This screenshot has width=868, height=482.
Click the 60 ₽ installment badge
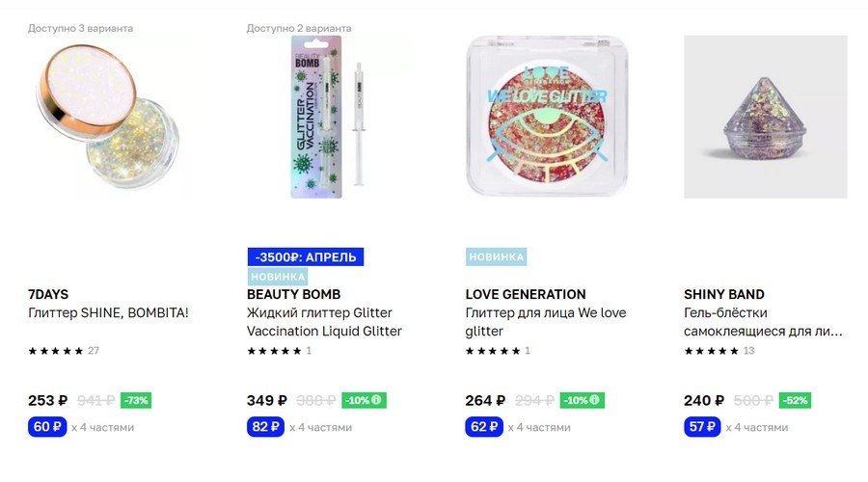(47, 427)
